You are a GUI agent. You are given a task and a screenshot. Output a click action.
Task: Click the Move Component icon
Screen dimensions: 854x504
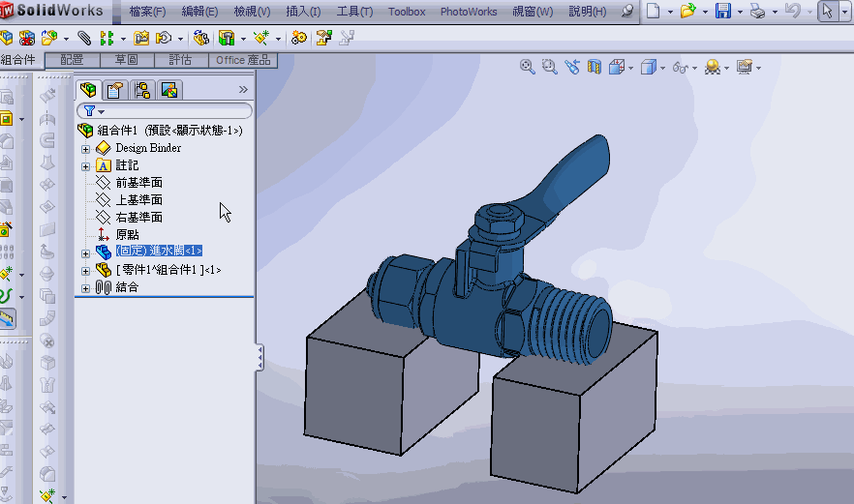pyautogui.click(x=164, y=38)
